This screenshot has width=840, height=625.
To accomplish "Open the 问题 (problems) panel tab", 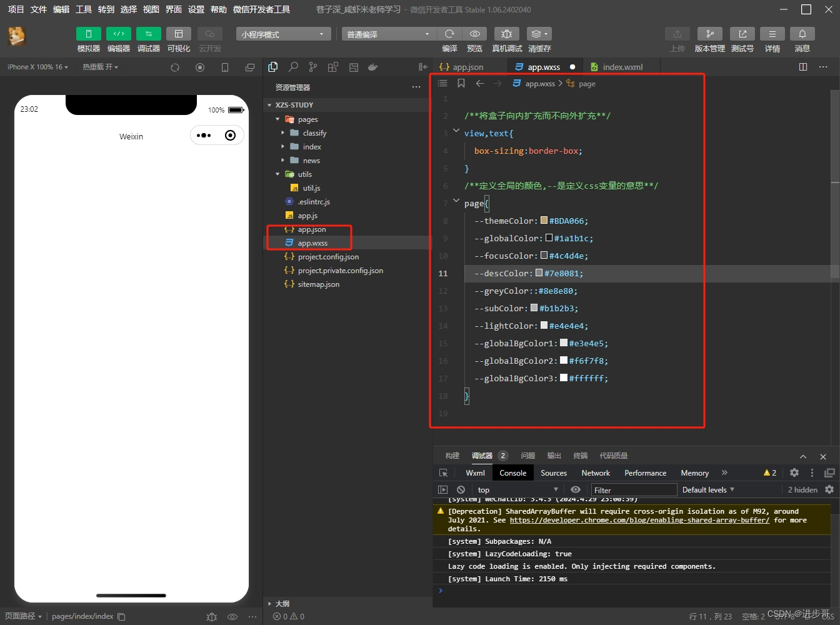I will (x=528, y=456).
